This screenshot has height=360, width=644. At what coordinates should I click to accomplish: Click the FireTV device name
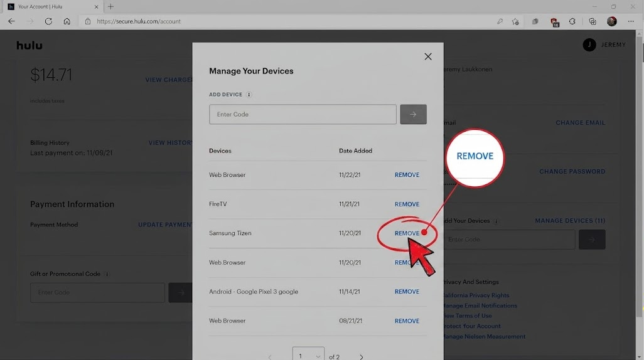[x=218, y=204]
